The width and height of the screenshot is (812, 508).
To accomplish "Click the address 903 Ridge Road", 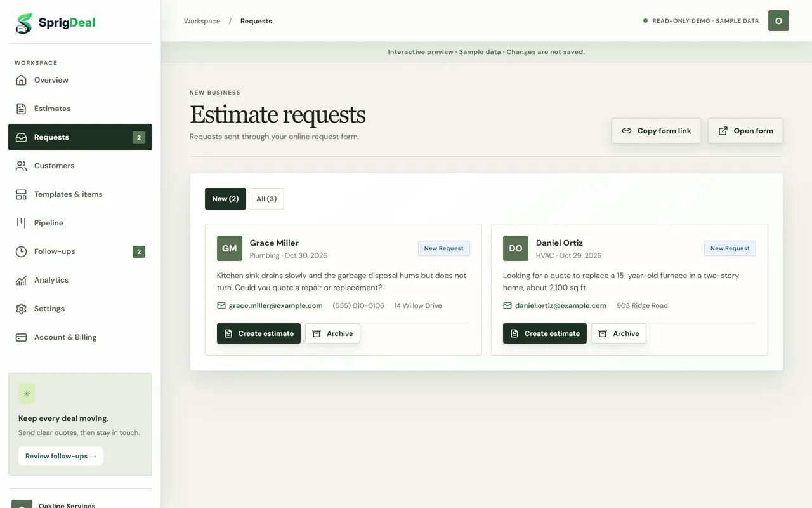I will tap(642, 305).
